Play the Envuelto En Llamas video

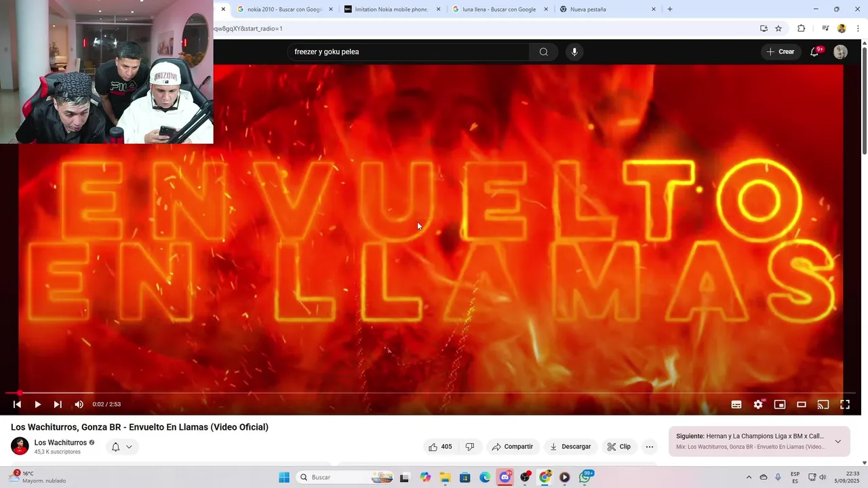37,405
